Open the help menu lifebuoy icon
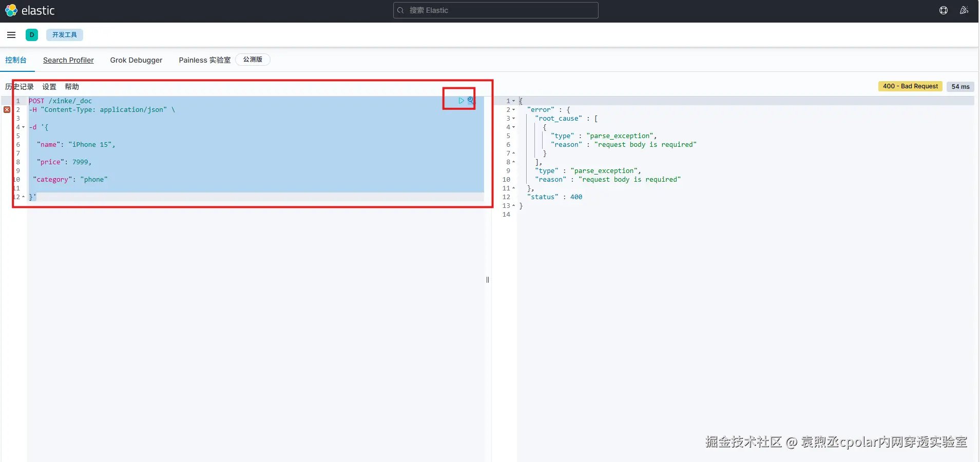This screenshot has width=980, height=462. pos(944,10)
